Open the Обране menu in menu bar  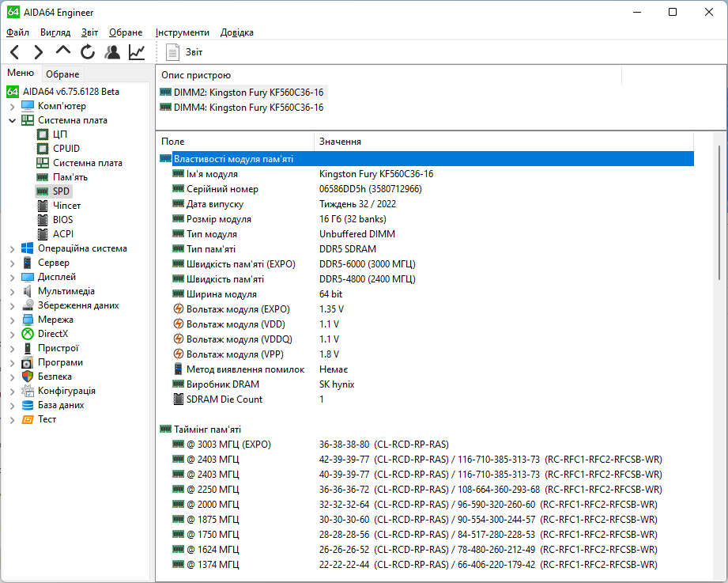click(x=126, y=32)
